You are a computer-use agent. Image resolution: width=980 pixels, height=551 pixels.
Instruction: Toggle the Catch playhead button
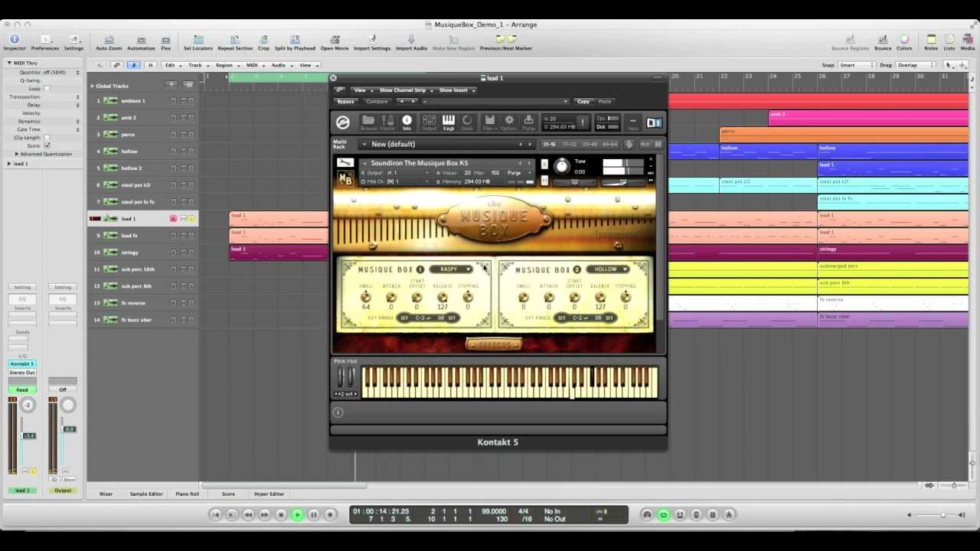[x=133, y=65]
